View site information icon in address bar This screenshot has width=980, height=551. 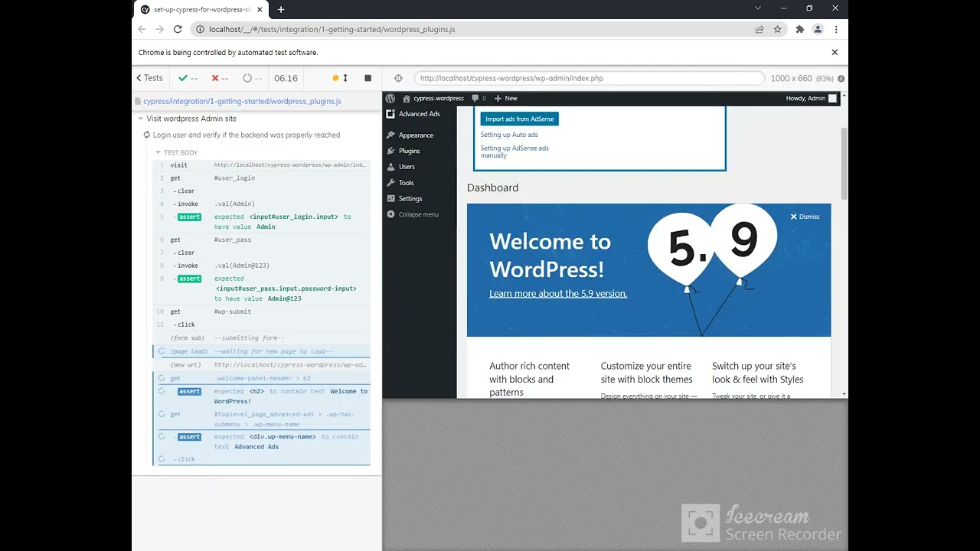point(200,29)
